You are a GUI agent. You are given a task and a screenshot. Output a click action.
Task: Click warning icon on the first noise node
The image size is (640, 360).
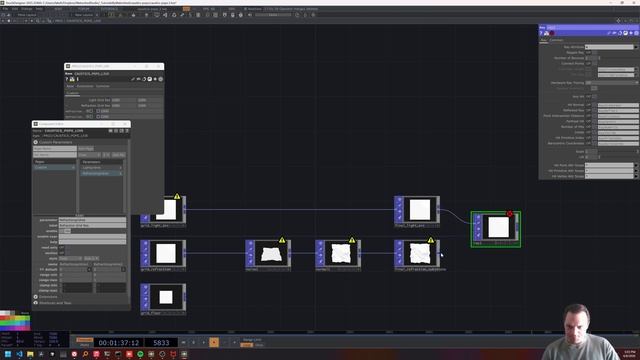pyautogui.click(x=282, y=240)
